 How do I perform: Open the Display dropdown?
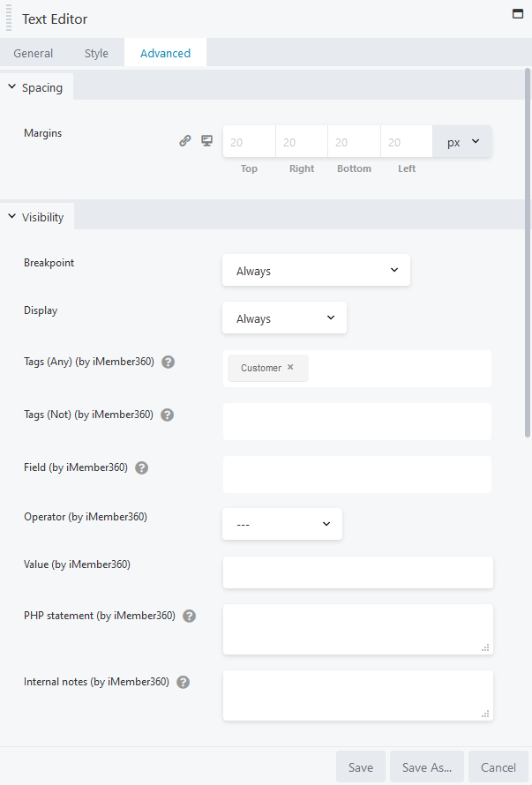284,318
